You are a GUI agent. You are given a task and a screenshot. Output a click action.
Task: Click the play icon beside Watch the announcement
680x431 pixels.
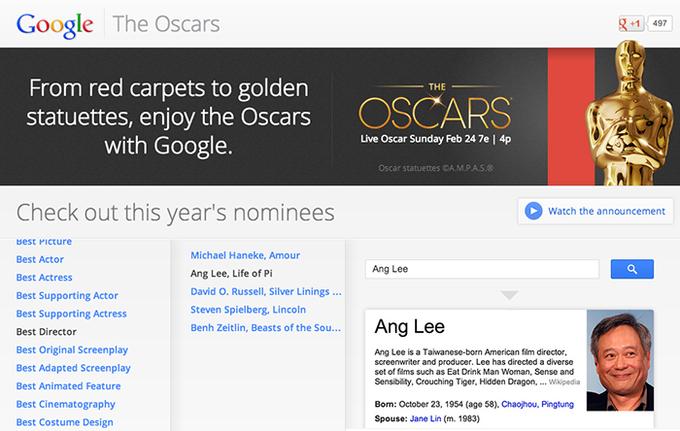tap(534, 211)
